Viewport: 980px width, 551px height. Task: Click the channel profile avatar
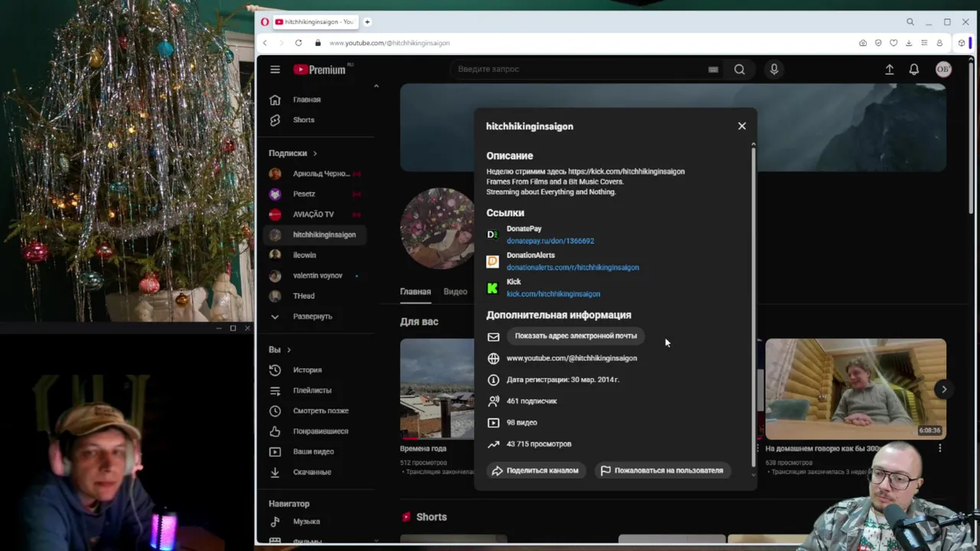click(x=438, y=228)
